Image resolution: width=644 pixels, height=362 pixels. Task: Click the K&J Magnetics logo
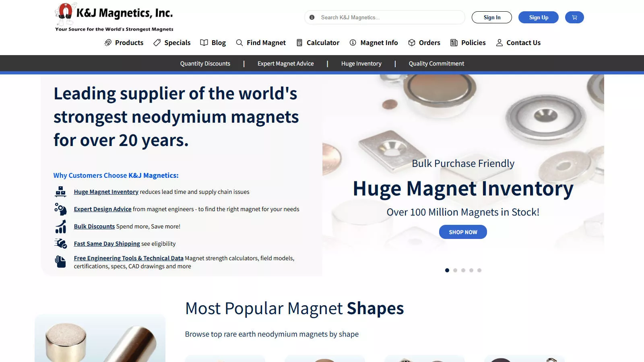[x=114, y=17]
